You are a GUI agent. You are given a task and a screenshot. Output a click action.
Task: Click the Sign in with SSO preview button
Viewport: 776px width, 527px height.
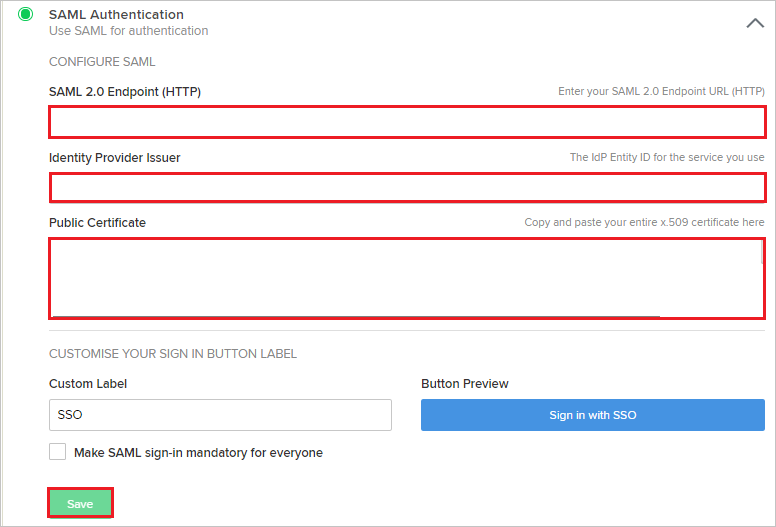point(593,415)
